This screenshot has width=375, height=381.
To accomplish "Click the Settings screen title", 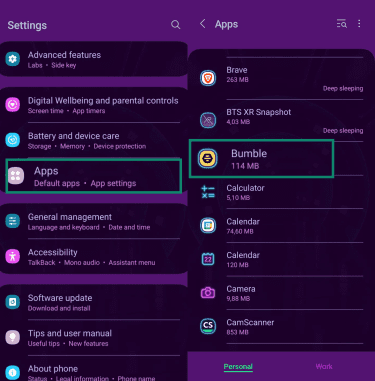I will point(27,25).
